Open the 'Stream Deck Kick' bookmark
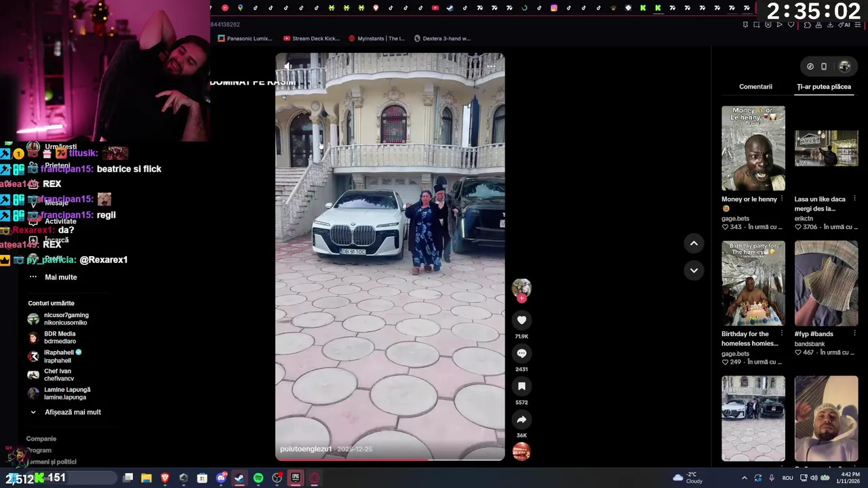Viewport: 868px width, 488px height. click(311, 39)
